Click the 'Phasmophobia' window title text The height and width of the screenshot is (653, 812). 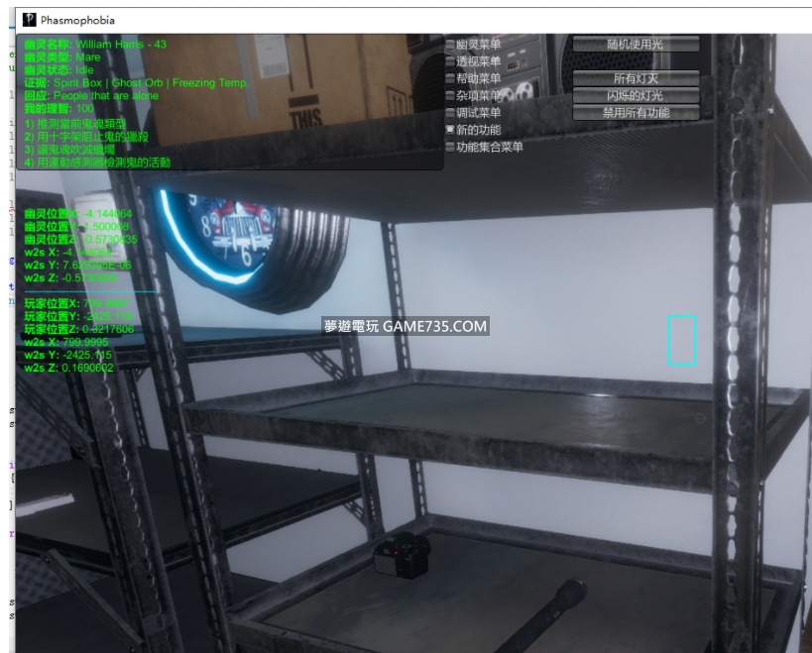pyautogui.click(x=77, y=20)
